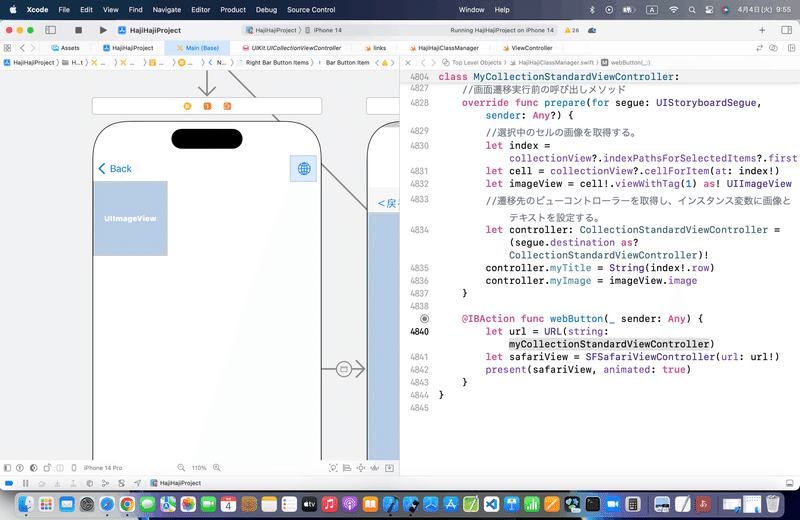The image size is (800, 520).
Task: Open Add New Constraints menu
Action: click(x=361, y=467)
